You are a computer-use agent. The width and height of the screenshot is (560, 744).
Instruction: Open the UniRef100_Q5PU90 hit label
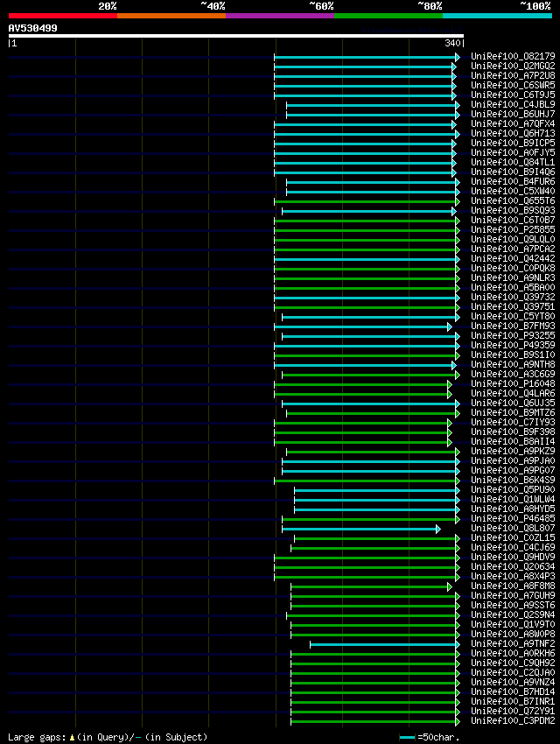tap(513, 489)
